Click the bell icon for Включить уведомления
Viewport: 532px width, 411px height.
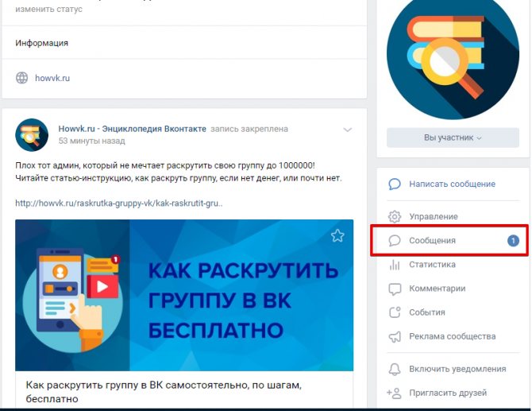click(x=395, y=369)
